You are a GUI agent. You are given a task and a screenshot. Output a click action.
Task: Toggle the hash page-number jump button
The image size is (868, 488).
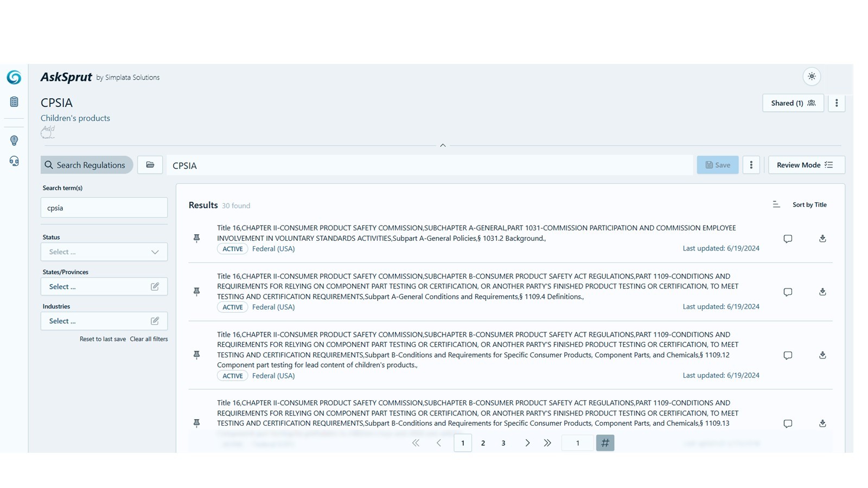point(605,443)
